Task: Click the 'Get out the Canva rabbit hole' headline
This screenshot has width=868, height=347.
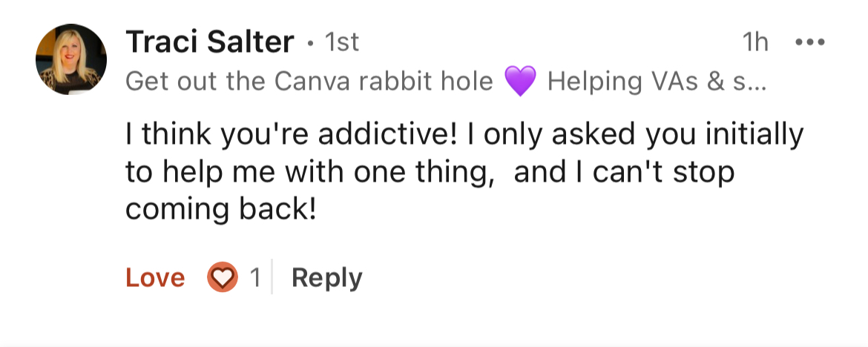Action: [309, 81]
